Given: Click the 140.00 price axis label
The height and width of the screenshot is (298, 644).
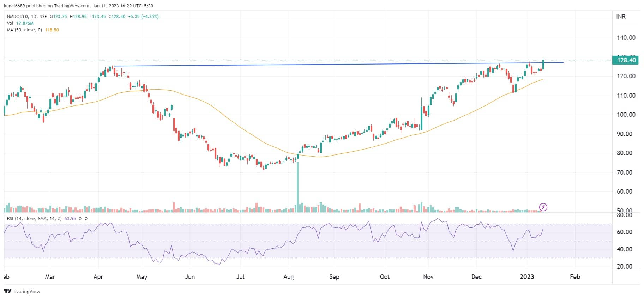Looking at the screenshot, I should pyautogui.click(x=626, y=38).
